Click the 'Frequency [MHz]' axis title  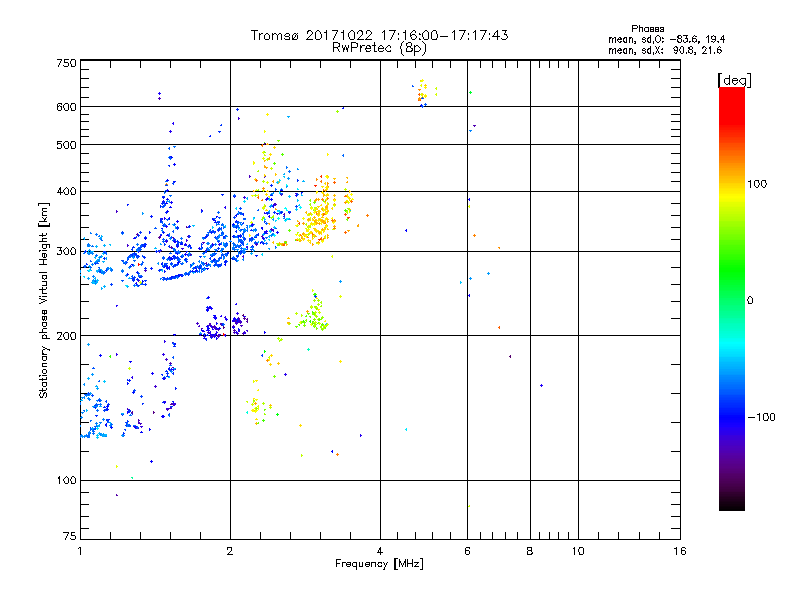pos(379,564)
